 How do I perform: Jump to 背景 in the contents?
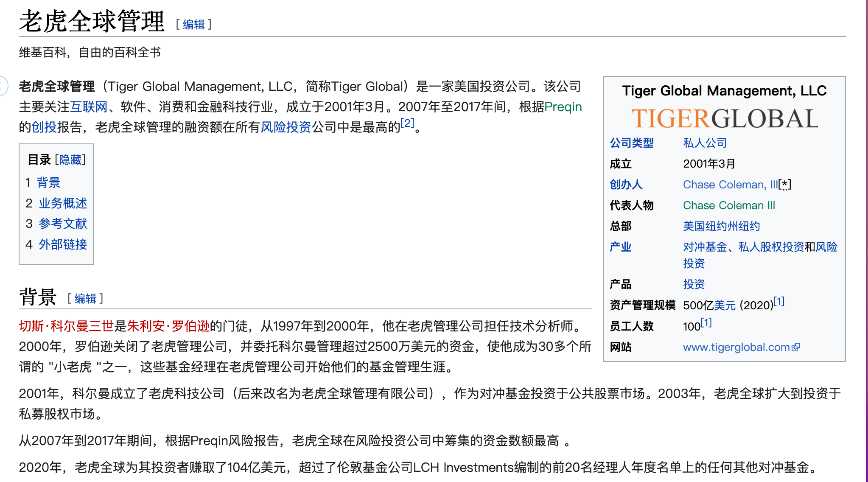(48, 182)
